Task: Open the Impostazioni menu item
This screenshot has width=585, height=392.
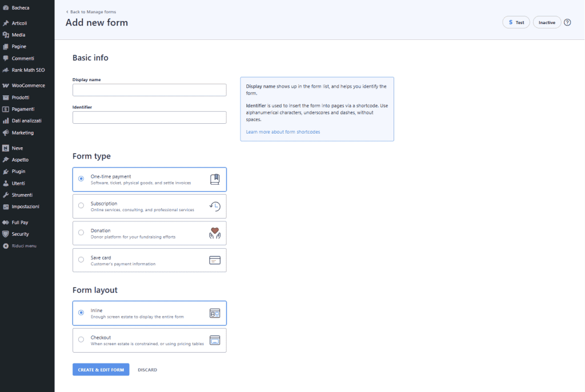Action: tap(25, 207)
